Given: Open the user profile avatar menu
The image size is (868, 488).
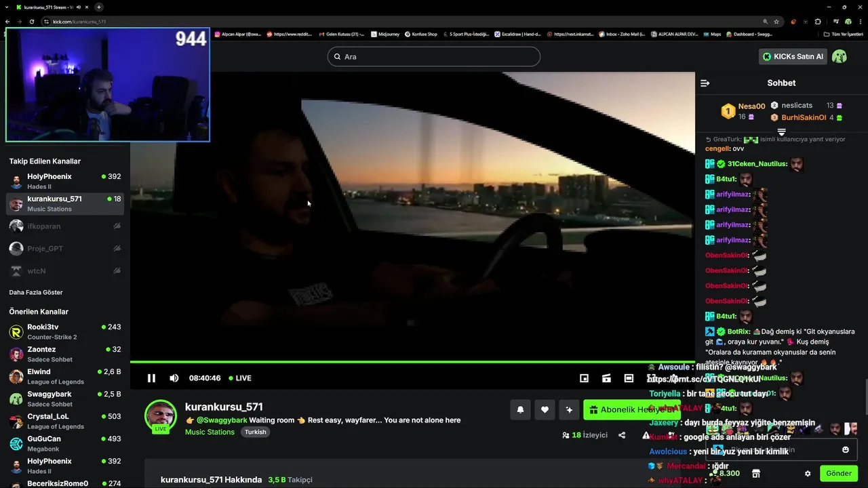Looking at the screenshot, I should tap(840, 56).
